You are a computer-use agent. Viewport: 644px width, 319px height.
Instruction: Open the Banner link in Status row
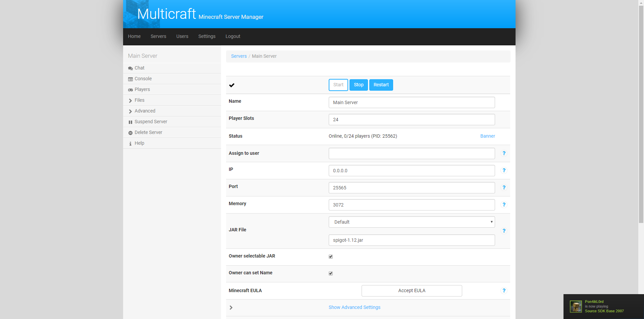click(x=487, y=136)
